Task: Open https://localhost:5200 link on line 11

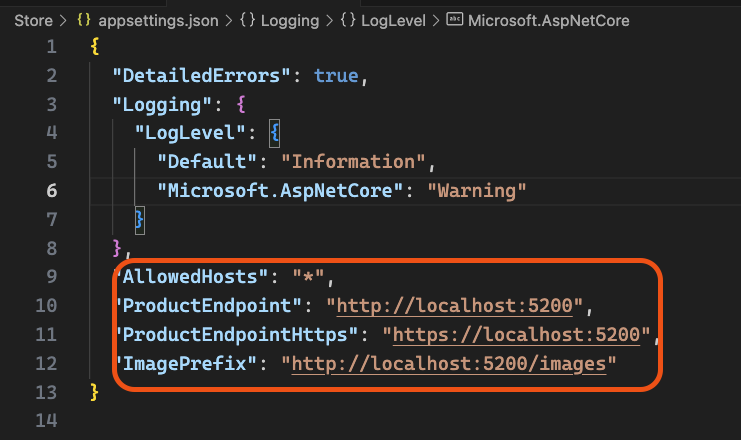Action: pyautogui.click(x=517, y=335)
